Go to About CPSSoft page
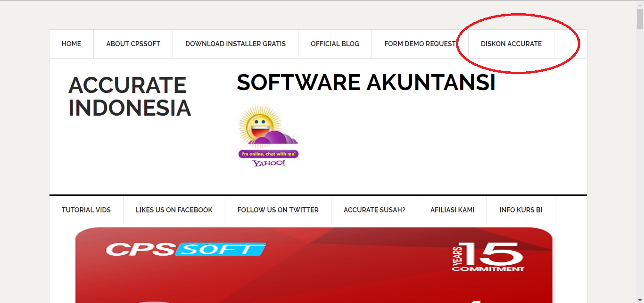644x303 pixels. point(133,44)
